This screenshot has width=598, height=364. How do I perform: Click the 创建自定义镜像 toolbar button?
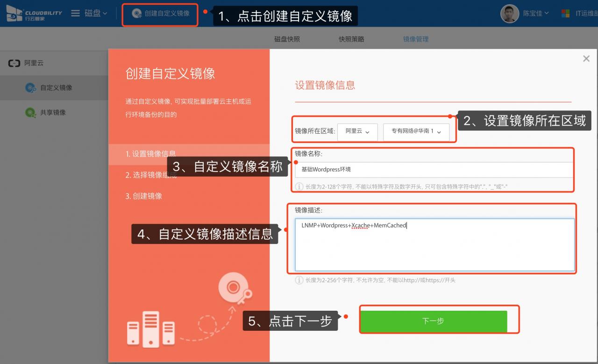(160, 14)
